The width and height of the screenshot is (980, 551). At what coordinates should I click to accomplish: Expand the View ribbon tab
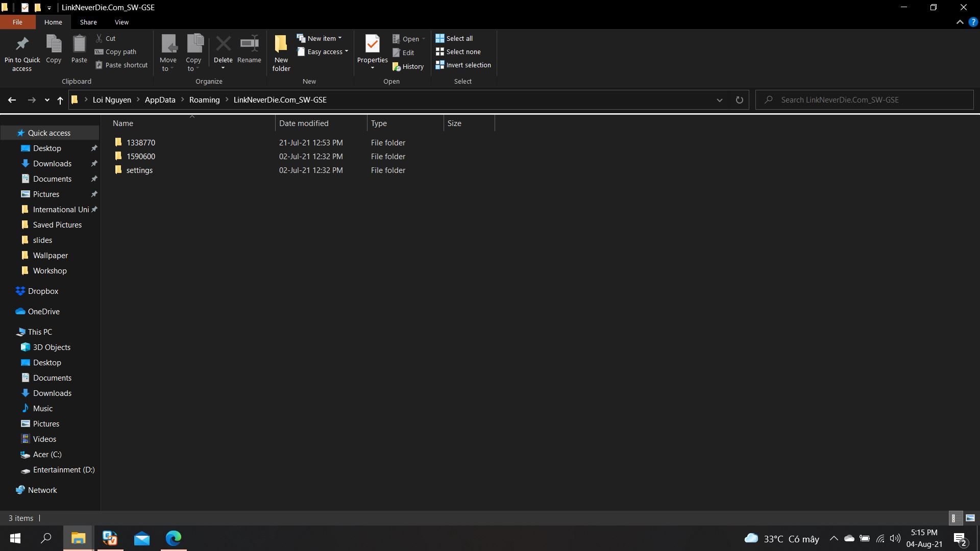[121, 22]
